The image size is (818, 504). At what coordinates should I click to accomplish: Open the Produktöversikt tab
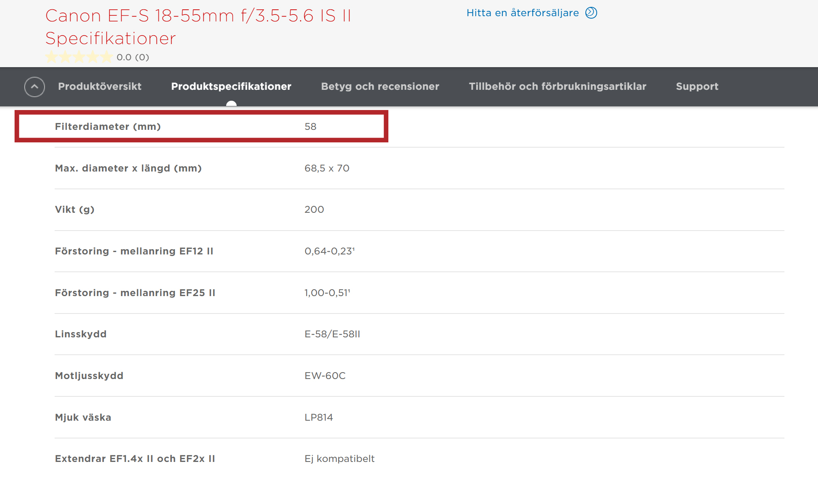coord(100,87)
